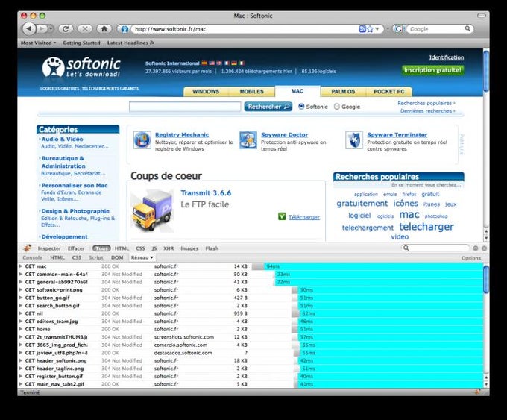This screenshot has height=420, width=507.
Task: Click the Firebug icon in status bar
Action: click(x=477, y=392)
